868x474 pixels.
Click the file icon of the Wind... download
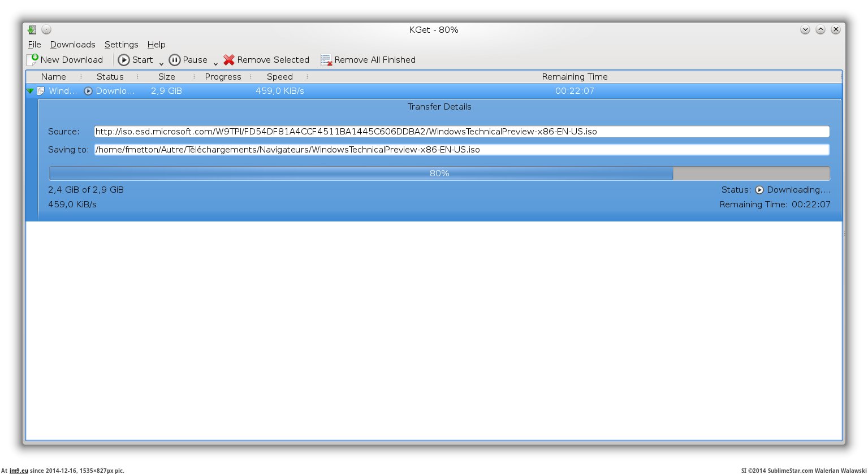pyautogui.click(x=41, y=91)
